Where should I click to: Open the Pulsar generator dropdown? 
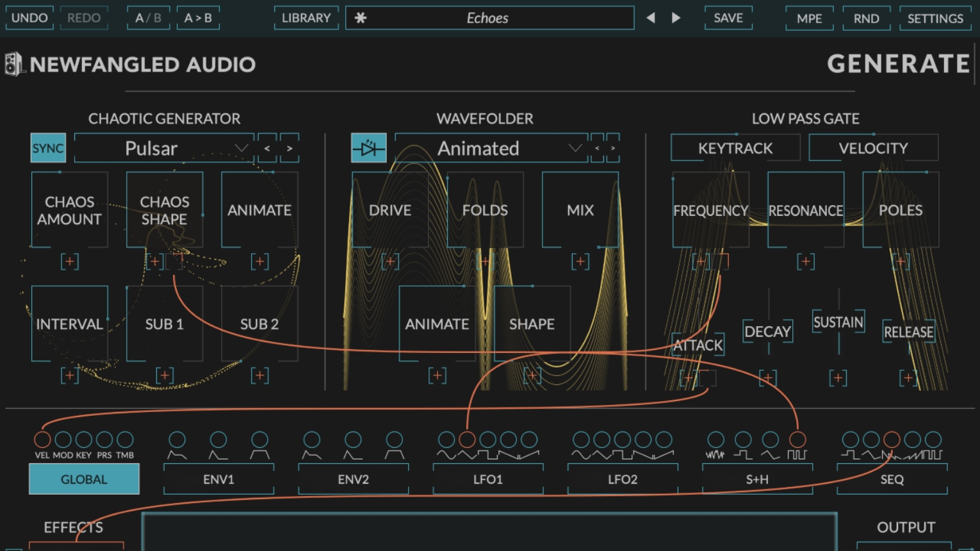(x=241, y=148)
